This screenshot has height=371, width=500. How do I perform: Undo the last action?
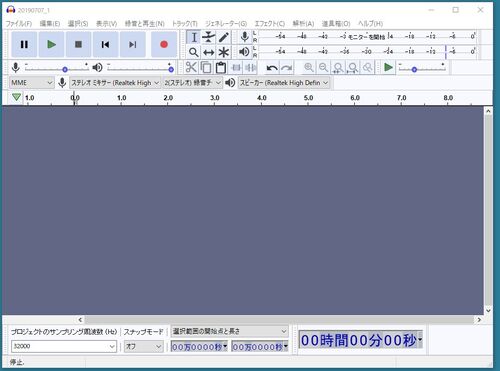(272, 68)
